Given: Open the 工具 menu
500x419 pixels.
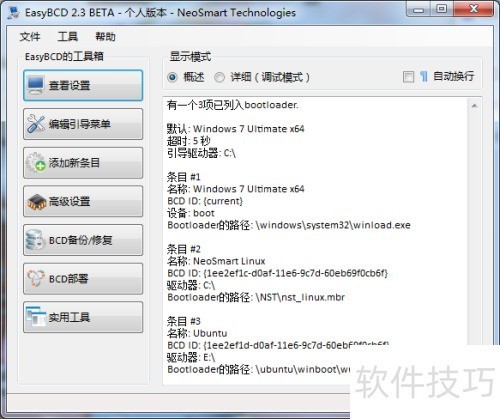Looking at the screenshot, I should 68,37.
